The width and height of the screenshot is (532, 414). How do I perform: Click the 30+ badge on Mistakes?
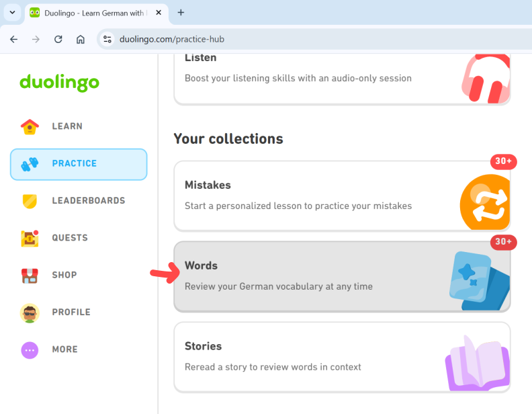[x=504, y=161]
